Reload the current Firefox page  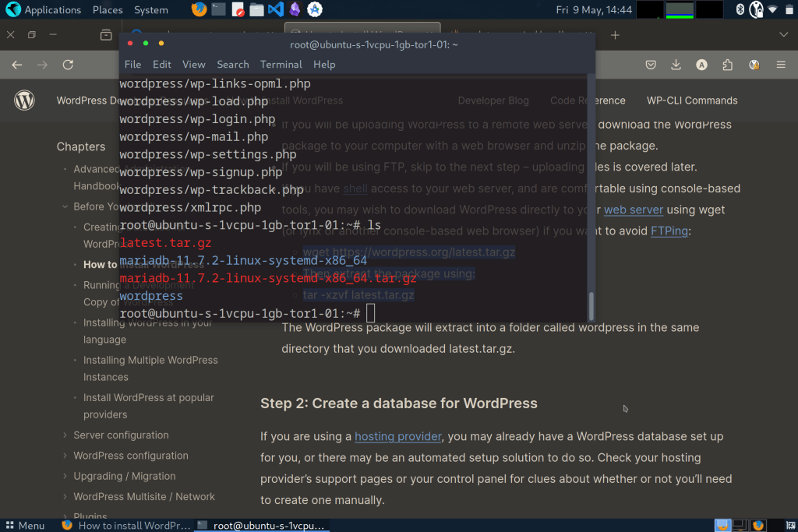[x=68, y=65]
